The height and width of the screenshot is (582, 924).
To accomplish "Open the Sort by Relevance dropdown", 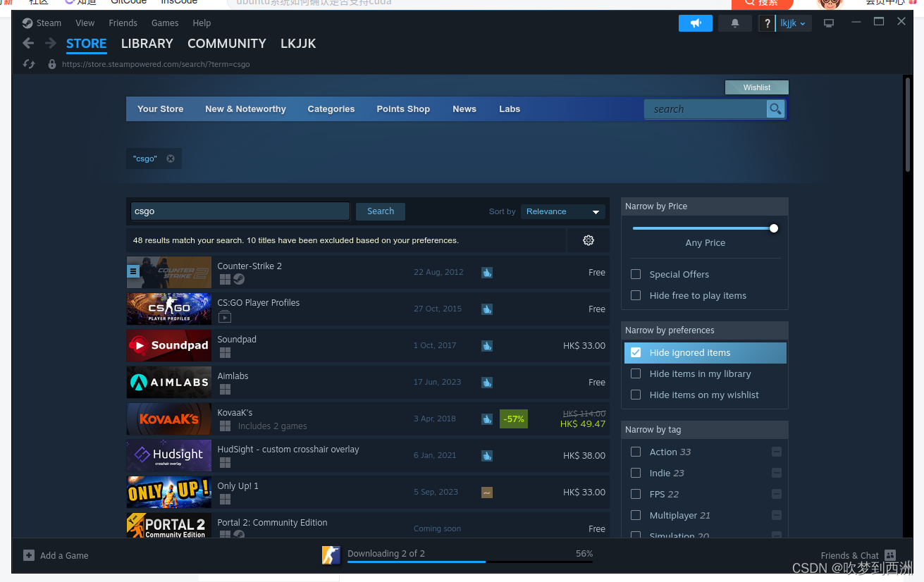I will [563, 211].
